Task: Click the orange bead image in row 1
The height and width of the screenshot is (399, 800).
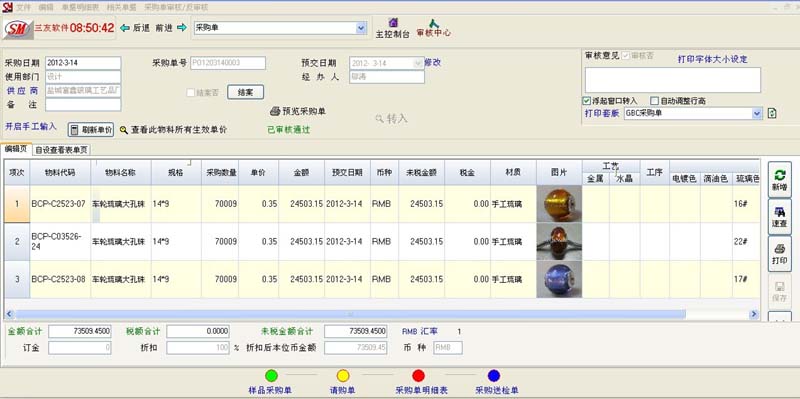Action: 559,204
